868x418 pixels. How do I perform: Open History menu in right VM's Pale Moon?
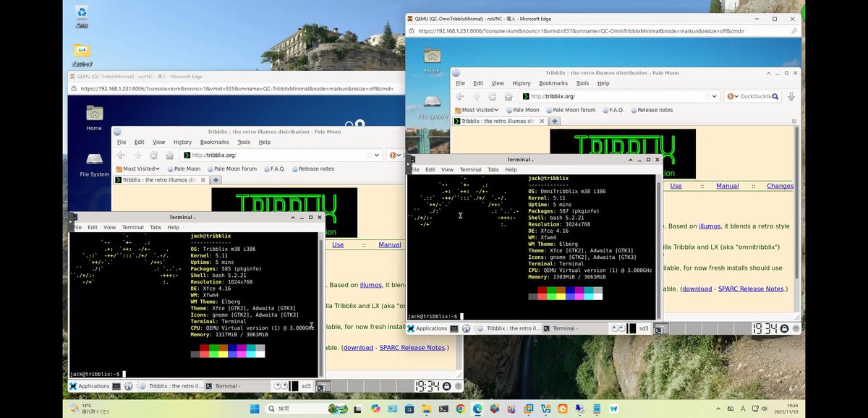pyautogui.click(x=521, y=83)
